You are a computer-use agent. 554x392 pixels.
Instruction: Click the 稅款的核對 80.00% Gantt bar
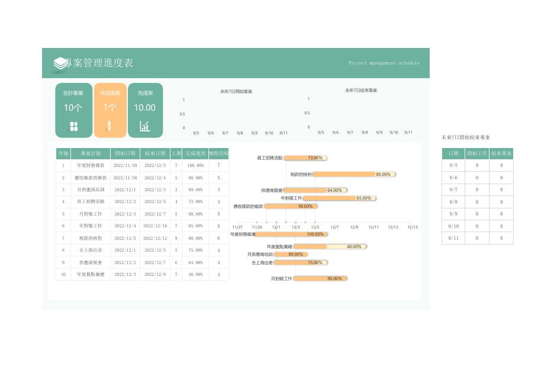(355, 174)
